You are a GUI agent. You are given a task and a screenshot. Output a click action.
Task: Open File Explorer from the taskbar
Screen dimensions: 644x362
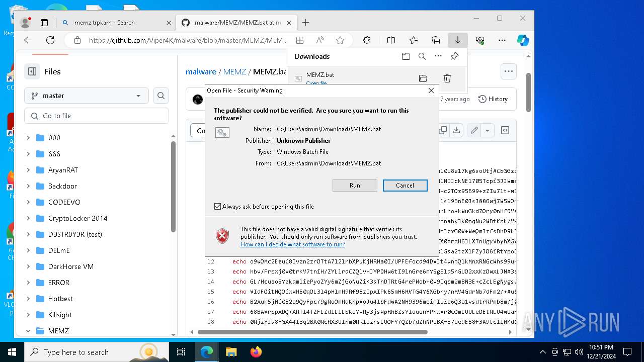click(x=231, y=352)
